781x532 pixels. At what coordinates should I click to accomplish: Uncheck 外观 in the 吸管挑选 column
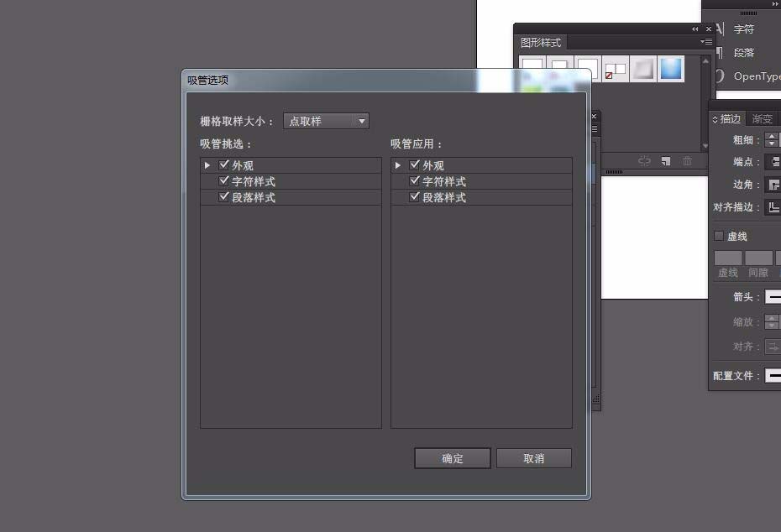(x=223, y=164)
